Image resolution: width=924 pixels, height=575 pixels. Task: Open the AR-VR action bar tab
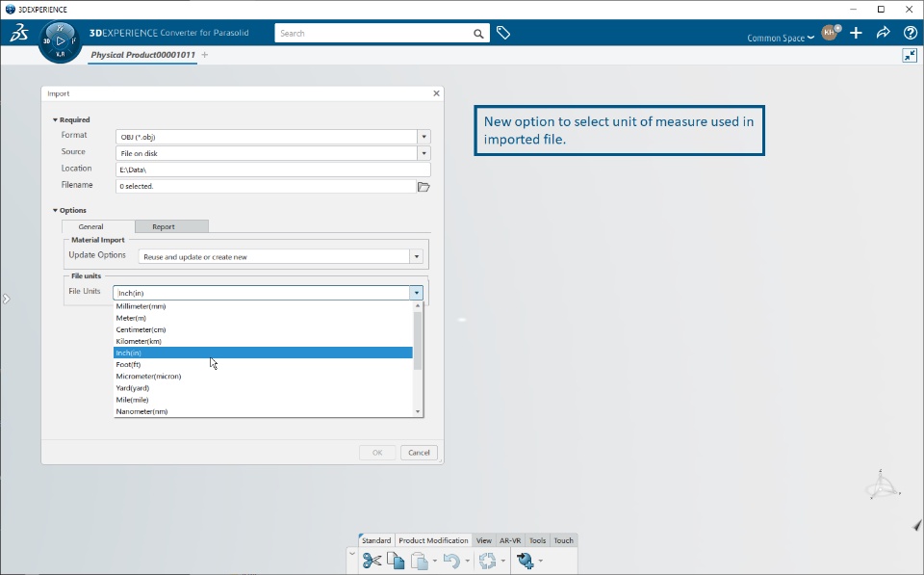510,540
